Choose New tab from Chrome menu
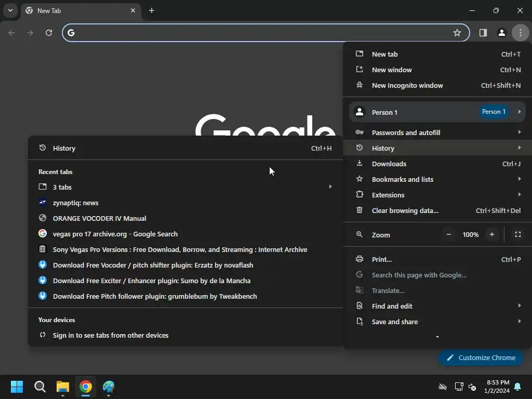The image size is (532, 399). pos(437,54)
